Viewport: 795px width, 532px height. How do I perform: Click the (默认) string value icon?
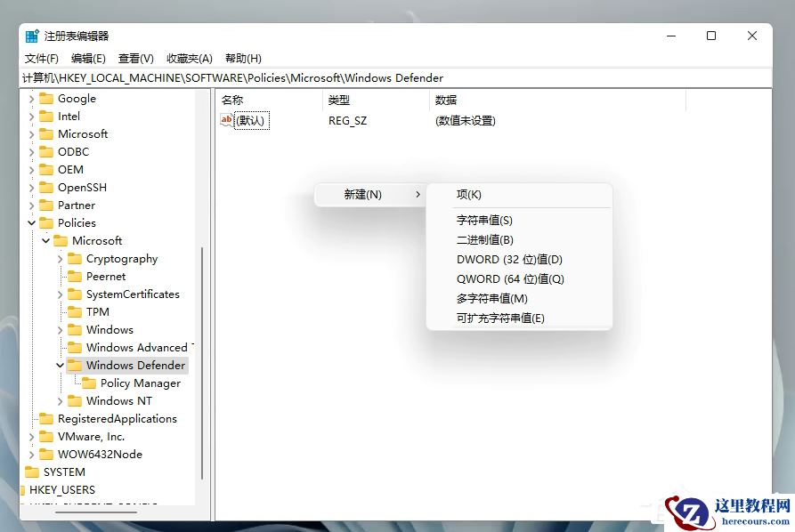[228, 120]
